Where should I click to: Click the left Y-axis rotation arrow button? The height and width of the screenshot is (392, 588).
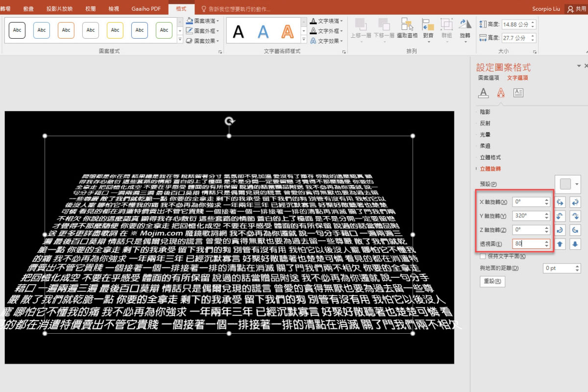click(x=560, y=216)
